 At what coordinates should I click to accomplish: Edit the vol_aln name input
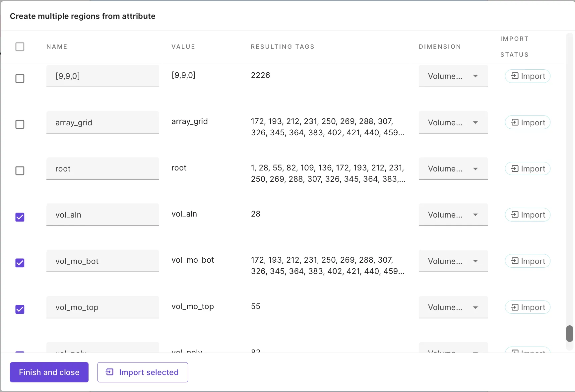(x=103, y=215)
